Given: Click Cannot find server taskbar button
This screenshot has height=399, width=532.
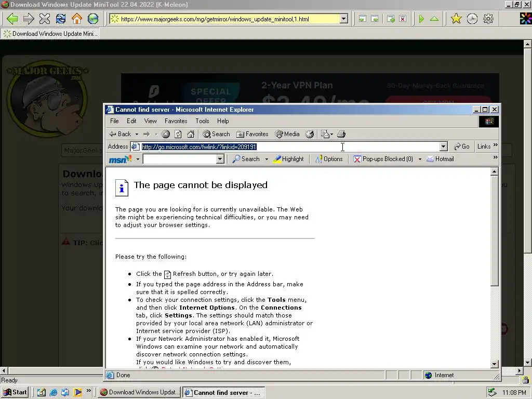Looking at the screenshot, I should click(x=223, y=393).
